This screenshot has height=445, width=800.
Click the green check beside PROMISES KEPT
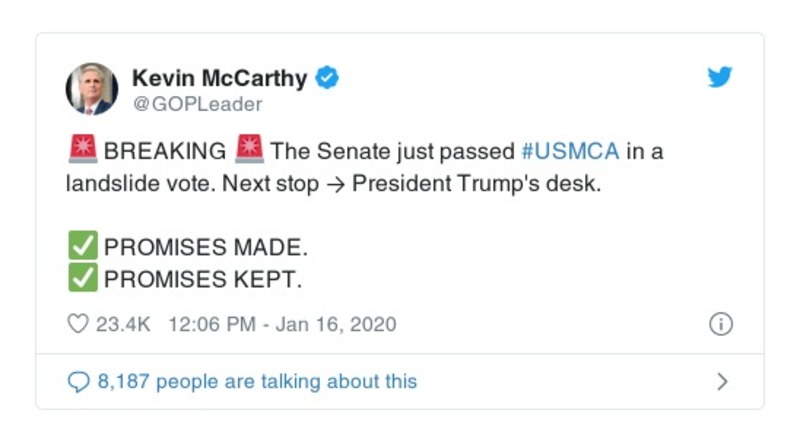(x=83, y=279)
